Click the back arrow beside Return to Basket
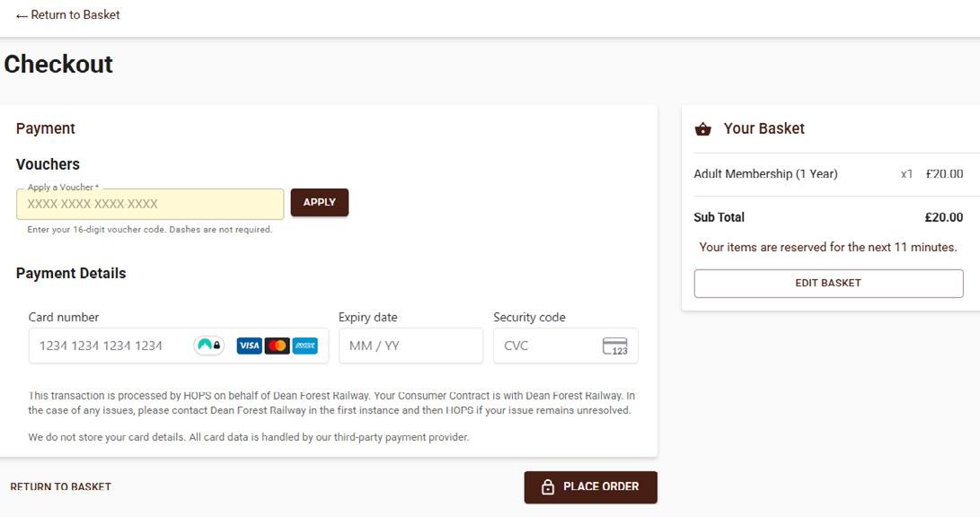The width and height of the screenshot is (980, 517). (x=22, y=15)
